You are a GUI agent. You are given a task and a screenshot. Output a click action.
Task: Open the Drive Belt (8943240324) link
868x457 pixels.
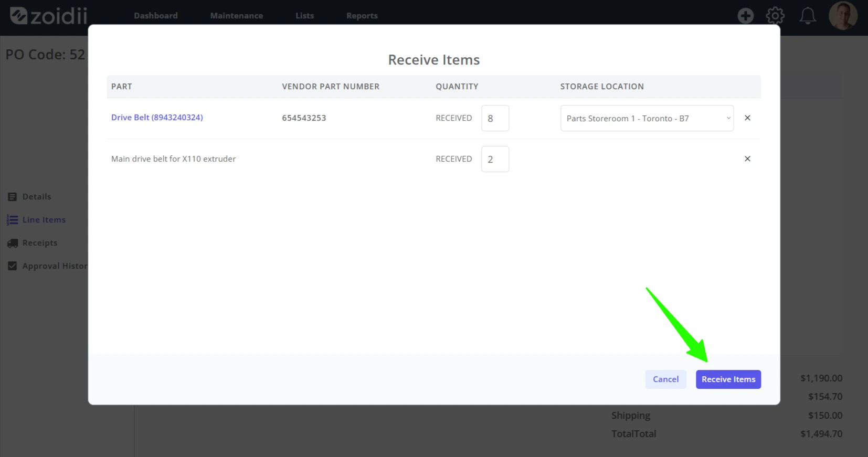point(157,118)
